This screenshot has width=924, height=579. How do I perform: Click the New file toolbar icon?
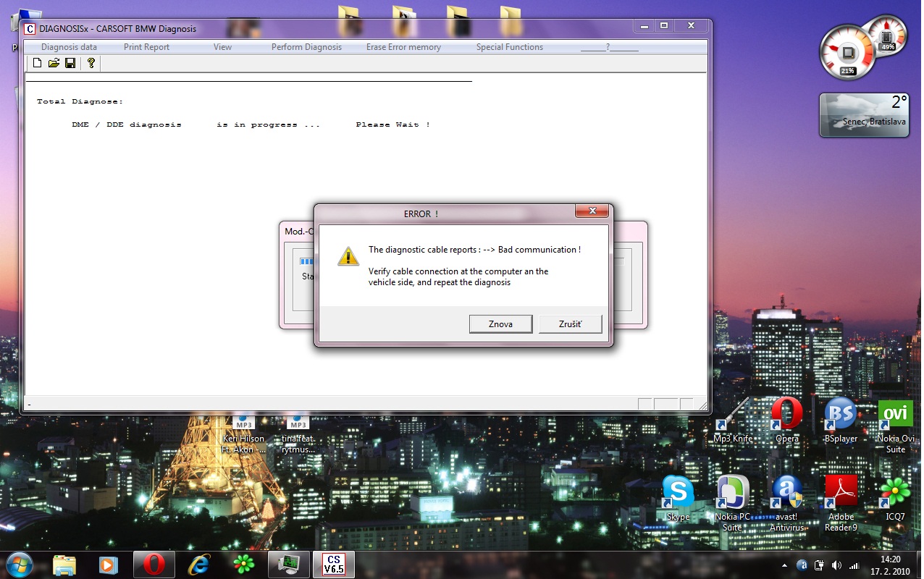[38, 64]
